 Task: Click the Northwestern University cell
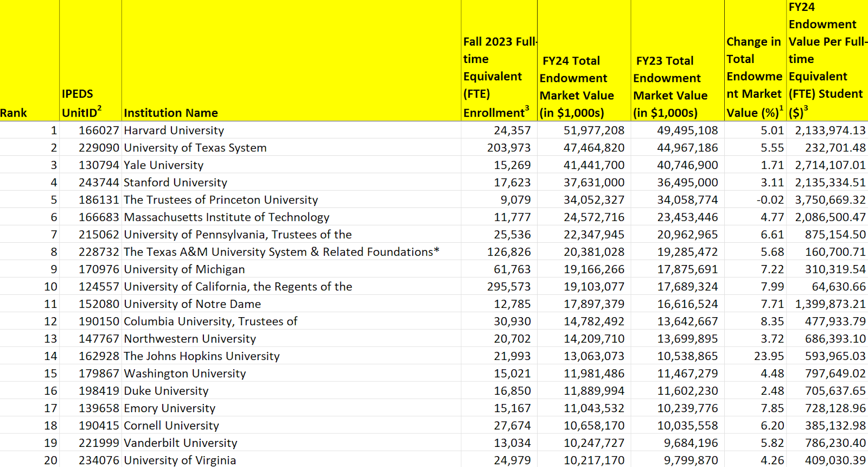[291, 338]
